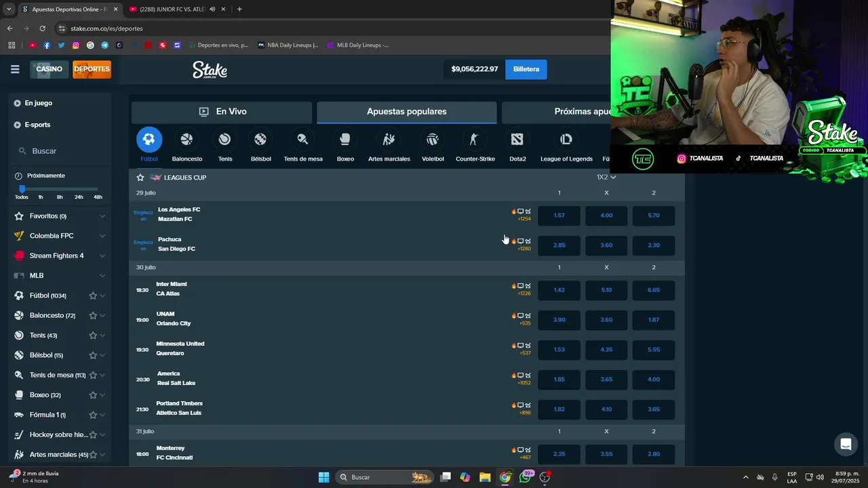
Task: Switch to the En Vivo tab
Action: point(222,112)
